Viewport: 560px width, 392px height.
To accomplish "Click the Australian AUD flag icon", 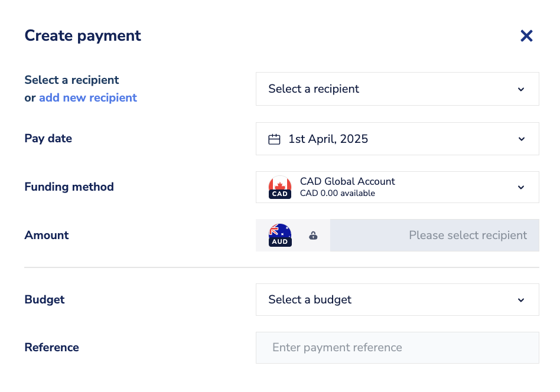I will click(x=280, y=235).
